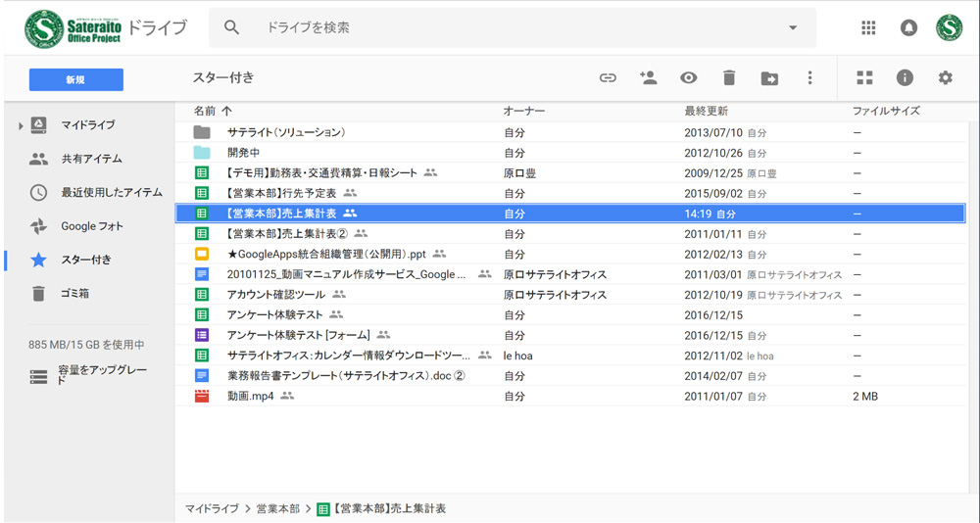Switch to grid view
Screen dimensions: 980x523
click(864, 77)
